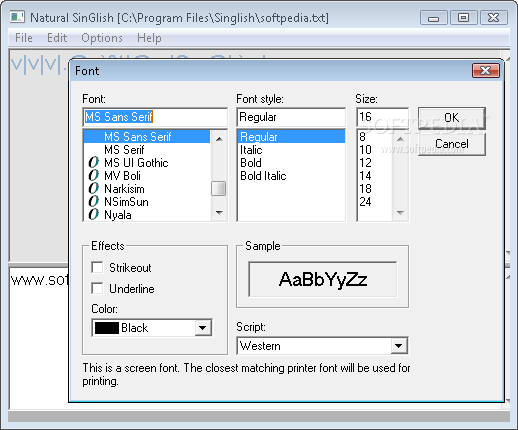Minimize the Natural SinGlish window

point(434,18)
